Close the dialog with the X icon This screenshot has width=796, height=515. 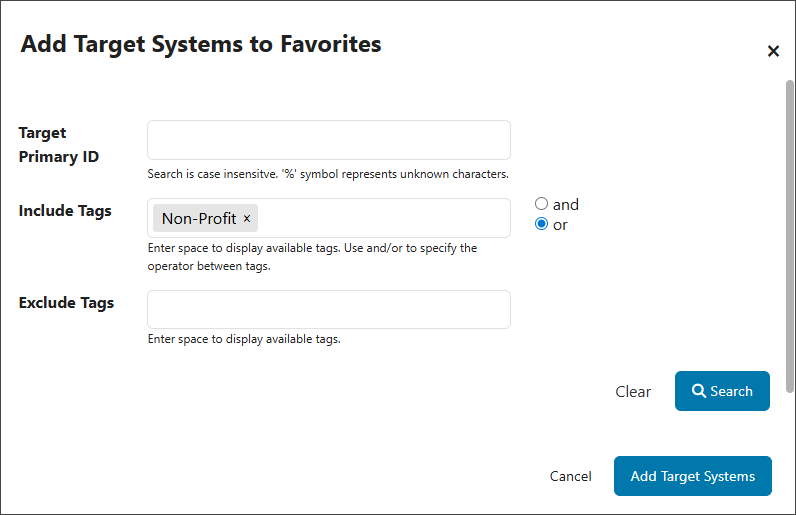tap(773, 51)
